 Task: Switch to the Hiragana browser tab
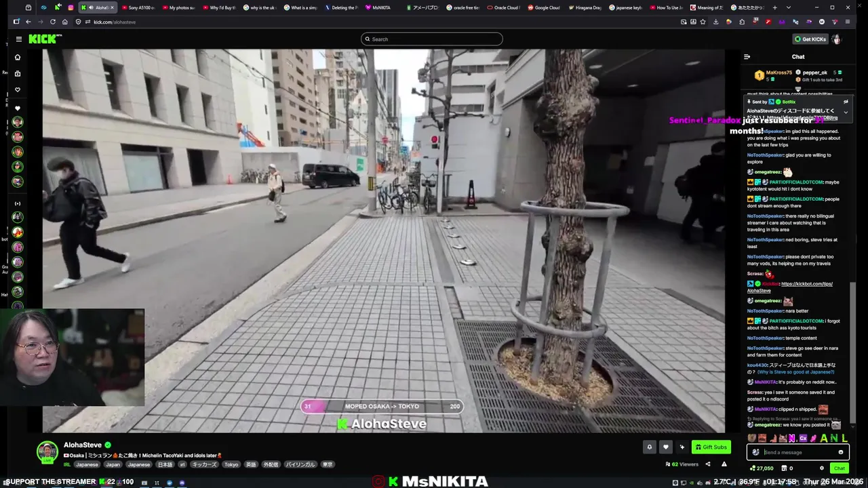point(585,7)
